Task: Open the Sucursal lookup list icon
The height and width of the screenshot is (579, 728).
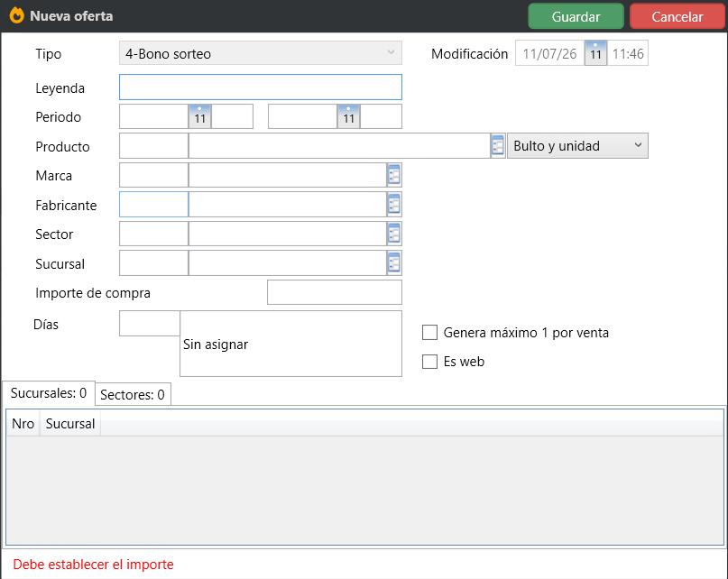Action: pyautogui.click(x=394, y=263)
